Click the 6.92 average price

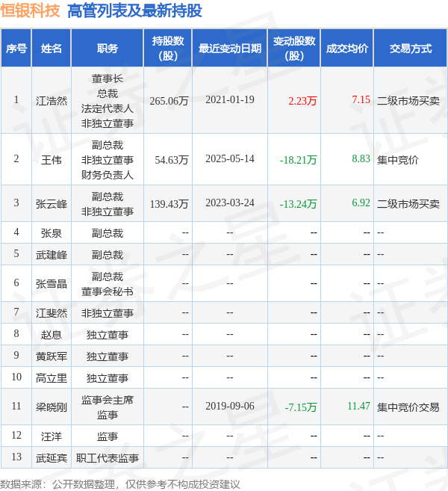(361, 203)
